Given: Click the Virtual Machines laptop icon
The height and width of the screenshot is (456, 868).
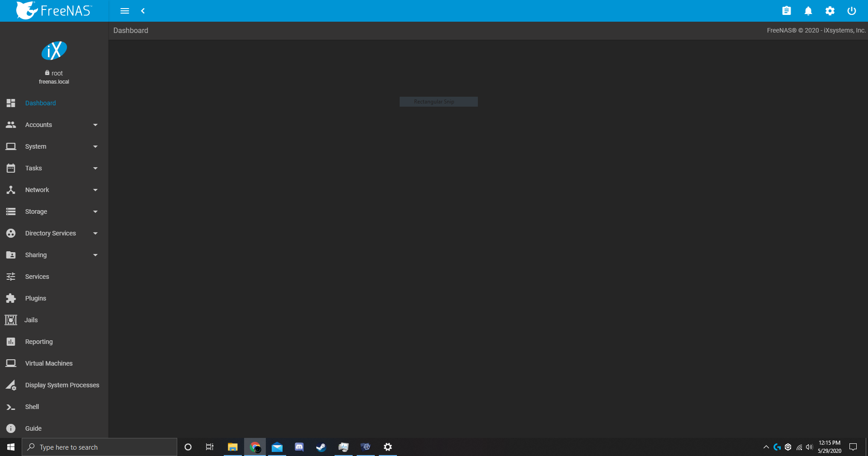Looking at the screenshot, I should coord(11,363).
